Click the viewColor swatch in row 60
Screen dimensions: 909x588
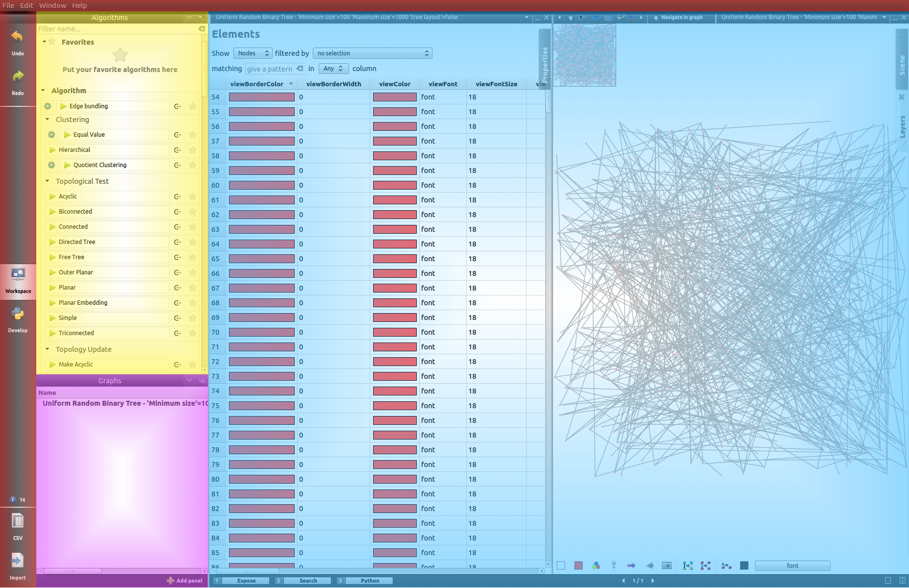[395, 185]
